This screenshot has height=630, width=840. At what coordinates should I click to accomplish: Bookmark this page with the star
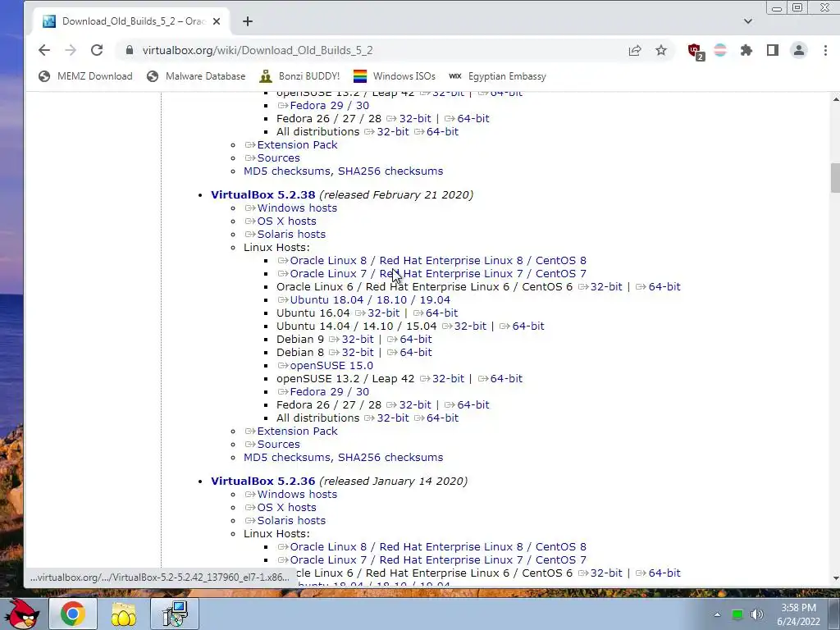coord(661,50)
